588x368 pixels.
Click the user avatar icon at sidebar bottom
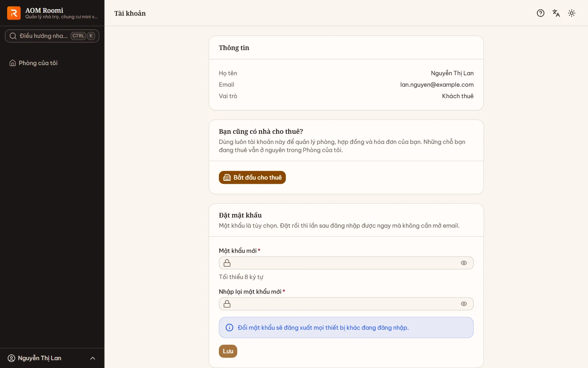pyautogui.click(x=11, y=358)
